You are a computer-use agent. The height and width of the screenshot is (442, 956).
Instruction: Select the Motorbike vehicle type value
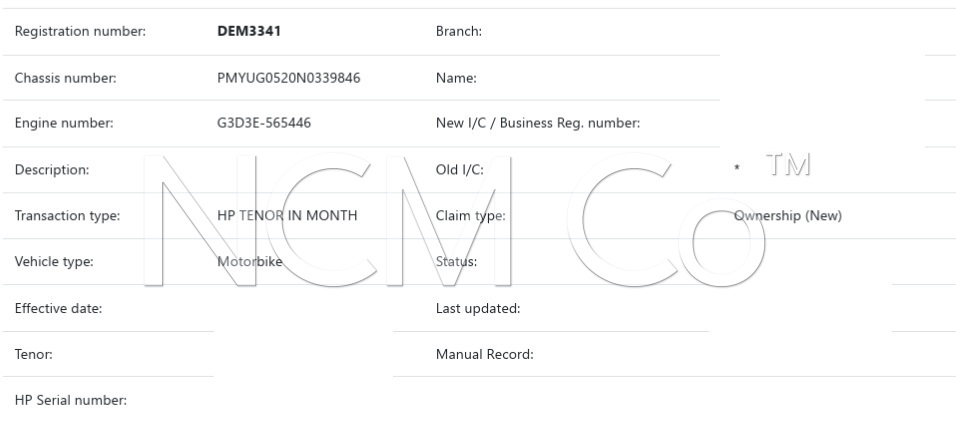250,262
